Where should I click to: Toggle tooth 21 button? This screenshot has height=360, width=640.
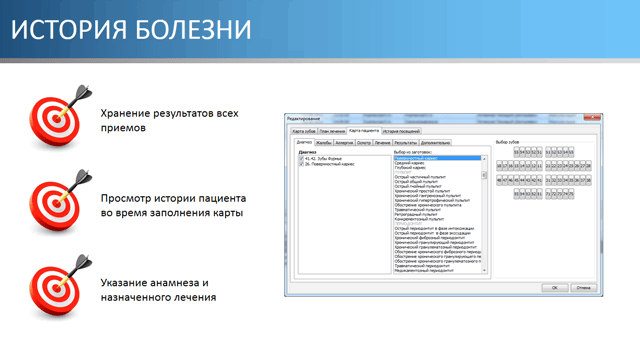548,166
